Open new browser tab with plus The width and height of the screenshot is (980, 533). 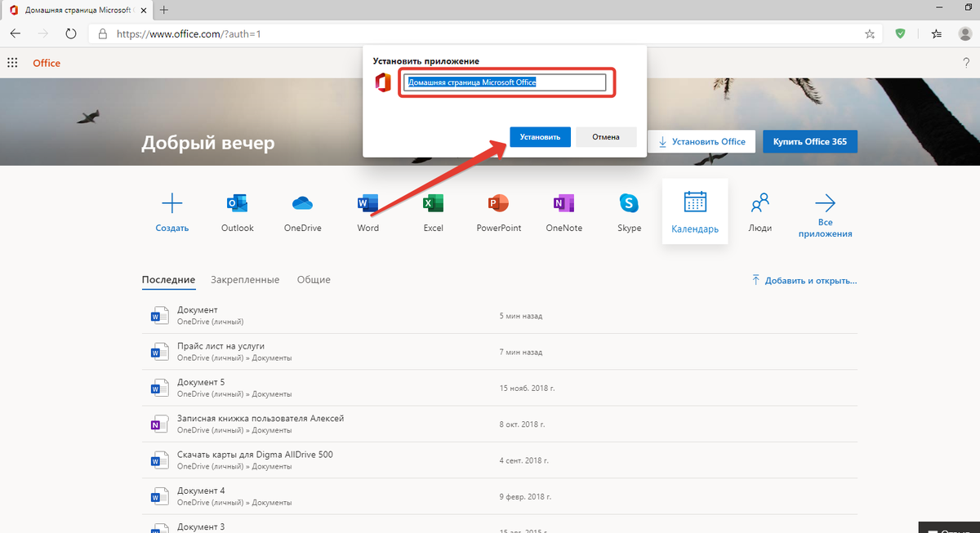point(164,10)
